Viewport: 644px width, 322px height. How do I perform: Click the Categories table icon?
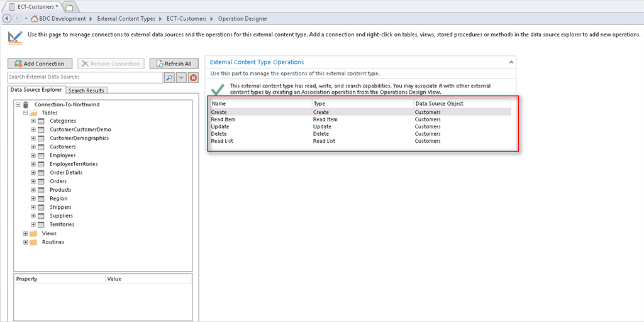(x=41, y=121)
